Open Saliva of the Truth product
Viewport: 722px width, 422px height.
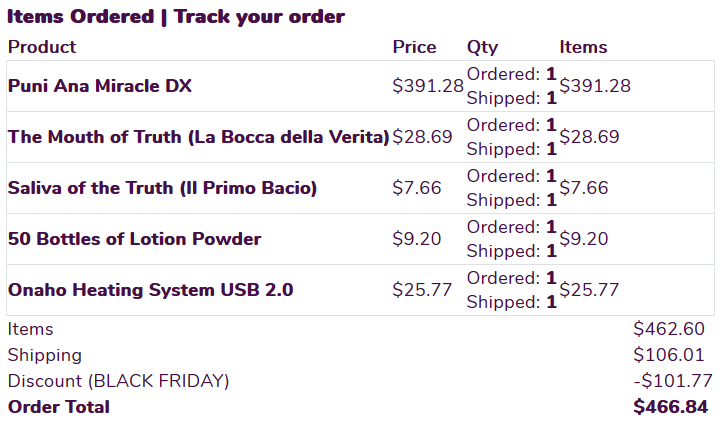162,188
